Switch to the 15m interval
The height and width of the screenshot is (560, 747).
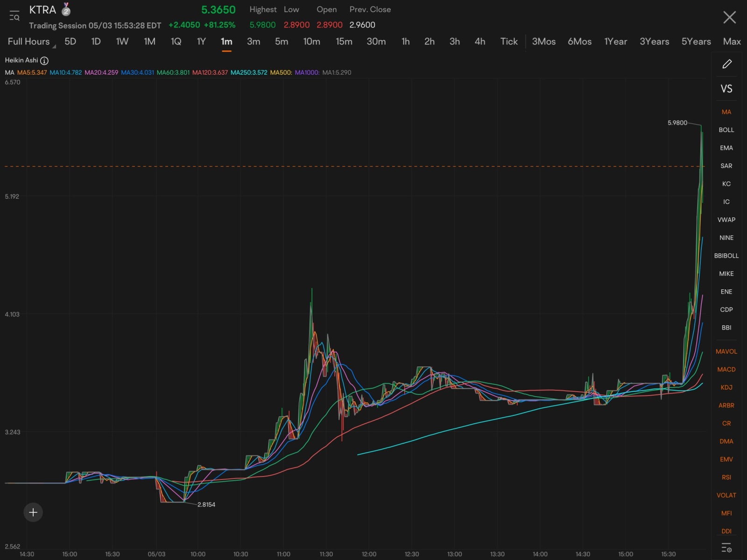(x=344, y=42)
